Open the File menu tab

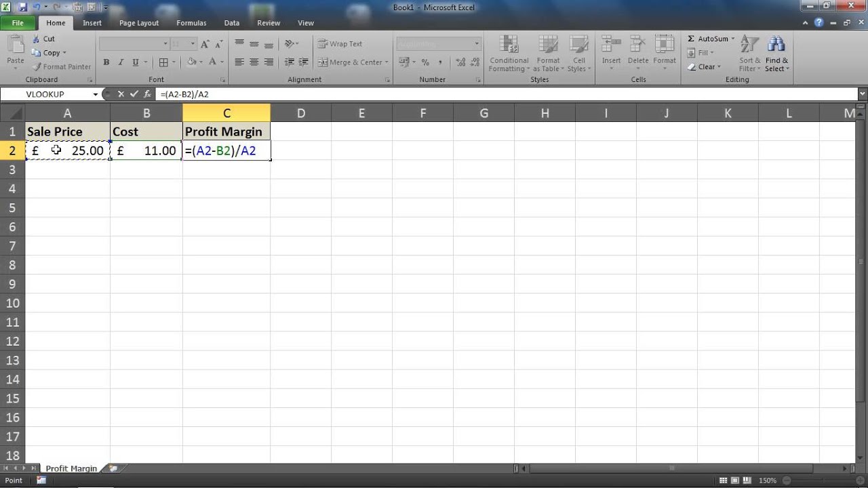(x=18, y=23)
